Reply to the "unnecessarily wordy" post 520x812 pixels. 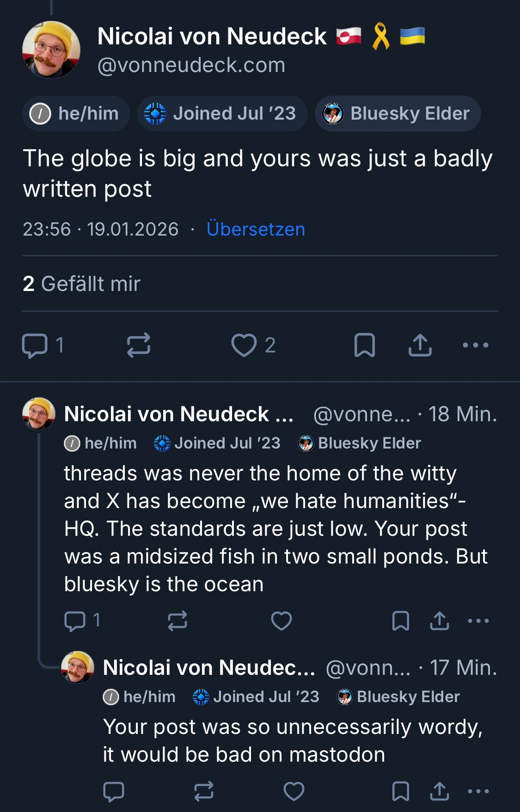(114, 791)
